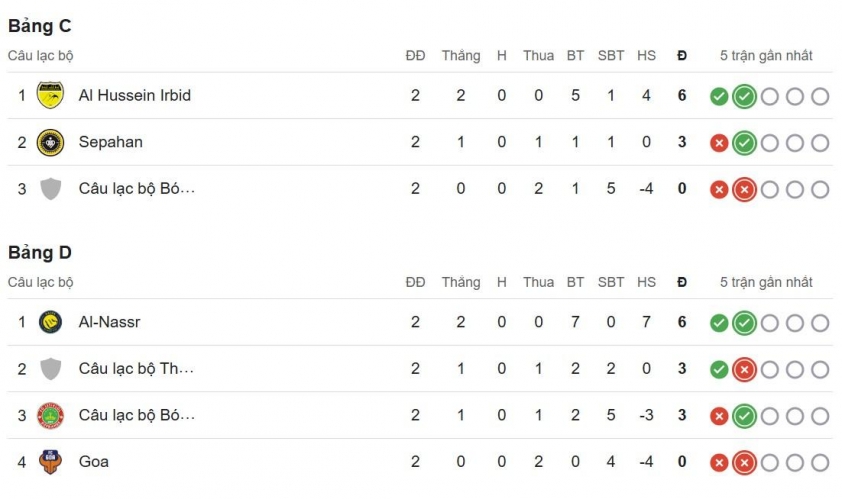Click the "5 trận gần nhất" header in Bảng C
The height and width of the screenshot is (499, 842).
click(x=766, y=56)
